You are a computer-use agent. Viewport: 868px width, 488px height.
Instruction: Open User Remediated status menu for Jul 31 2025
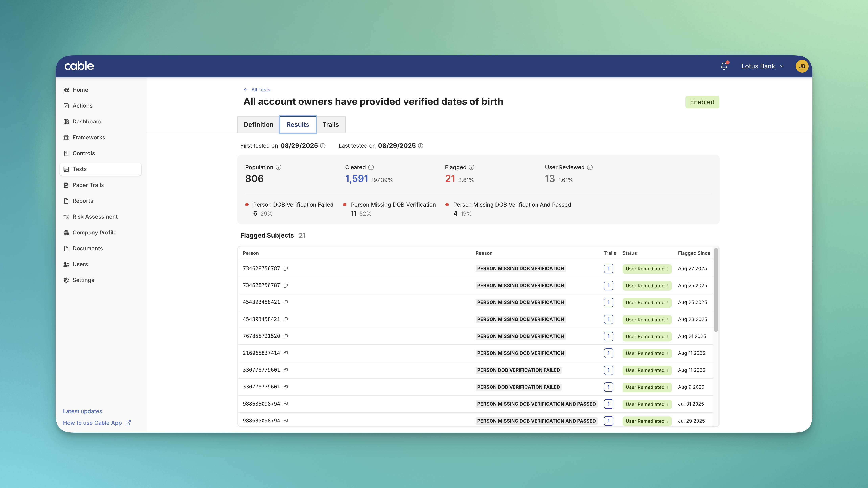668,404
